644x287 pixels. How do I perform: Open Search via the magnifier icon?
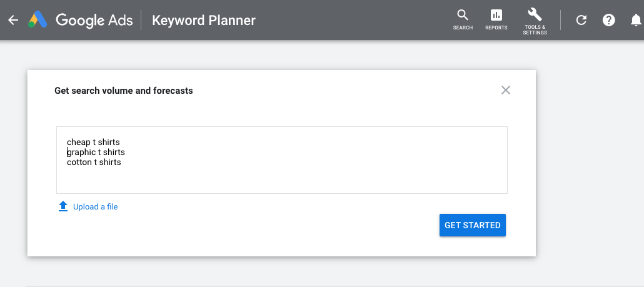coord(463,15)
